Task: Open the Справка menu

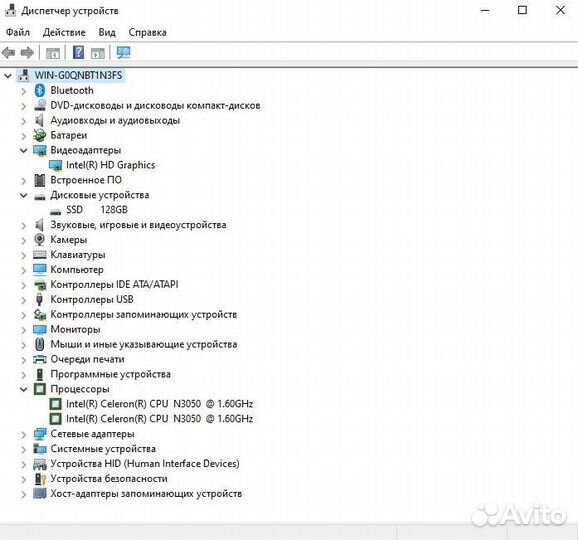Action: (x=147, y=32)
